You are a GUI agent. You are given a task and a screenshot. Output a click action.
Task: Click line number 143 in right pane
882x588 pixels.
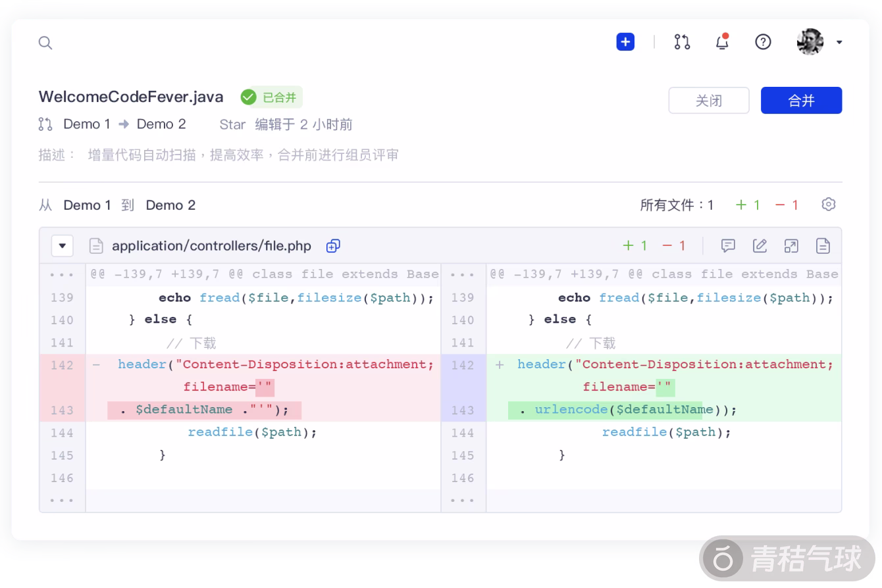[x=463, y=410]
